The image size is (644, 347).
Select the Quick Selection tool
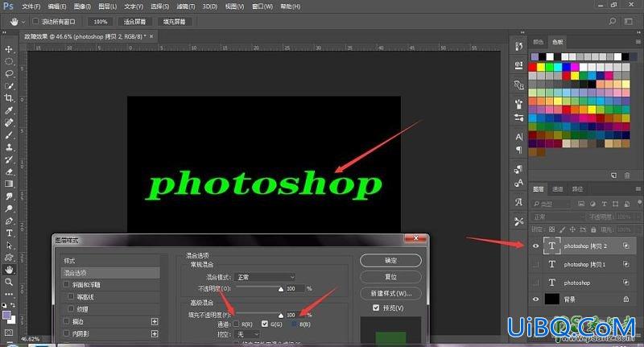(9, 86)
